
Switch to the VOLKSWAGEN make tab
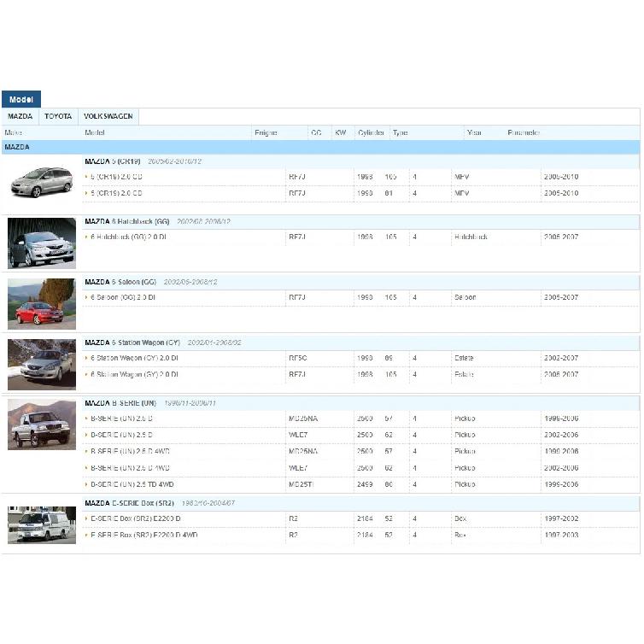pyautogui.click(x=108, y=116)
